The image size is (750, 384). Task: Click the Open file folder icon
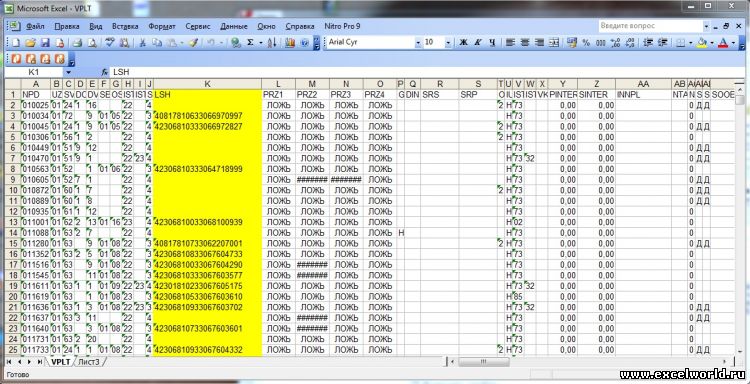coord(30,43)
